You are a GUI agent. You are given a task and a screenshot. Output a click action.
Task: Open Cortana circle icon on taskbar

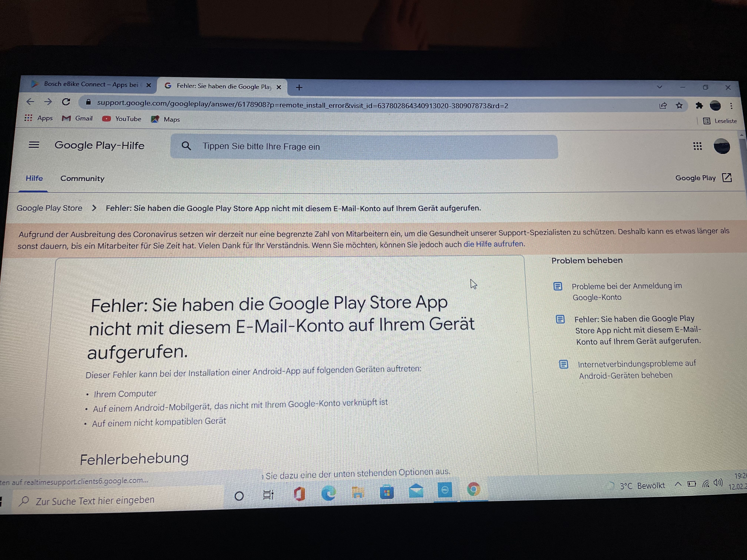coord(239,496)
